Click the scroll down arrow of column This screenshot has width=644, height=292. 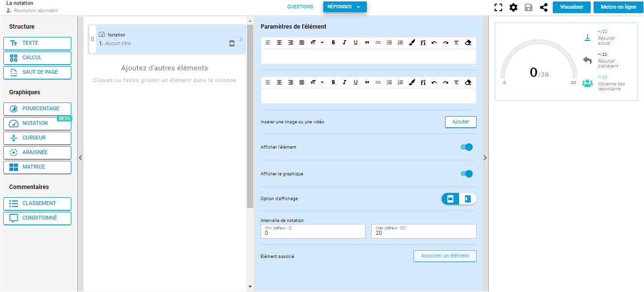pos(250,287)
